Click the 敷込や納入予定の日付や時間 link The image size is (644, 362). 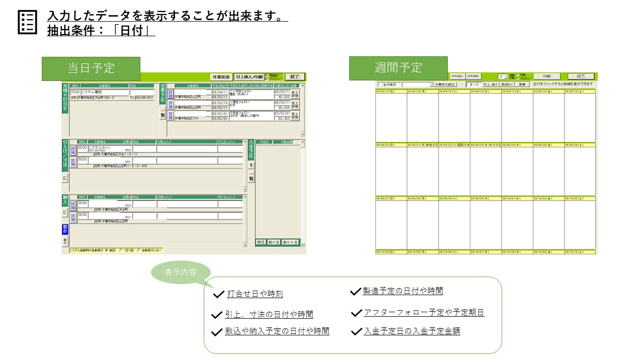pos(277,331)
